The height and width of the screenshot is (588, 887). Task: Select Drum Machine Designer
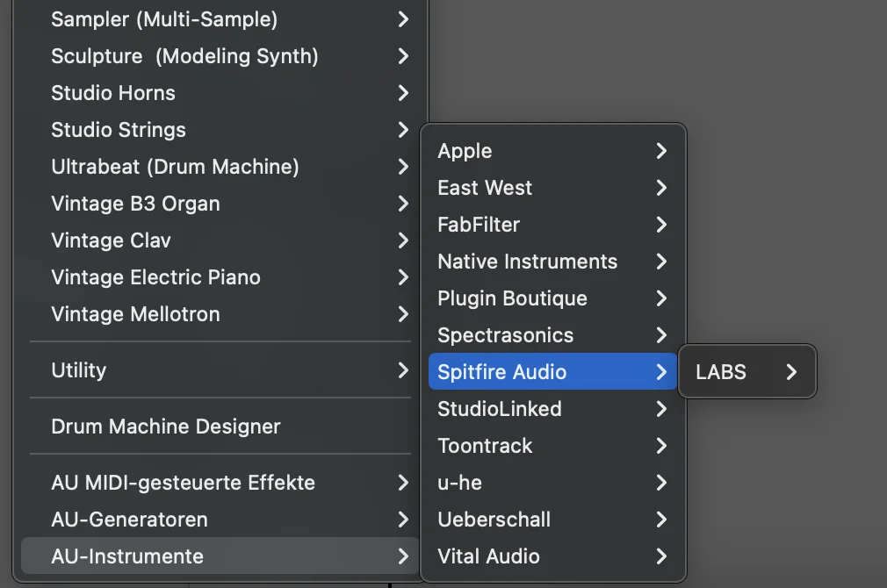click(x=220, y=427)
